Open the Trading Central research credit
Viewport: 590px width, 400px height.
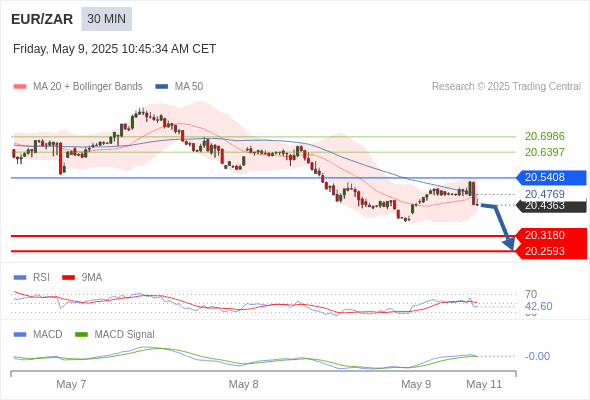point(506,87)
